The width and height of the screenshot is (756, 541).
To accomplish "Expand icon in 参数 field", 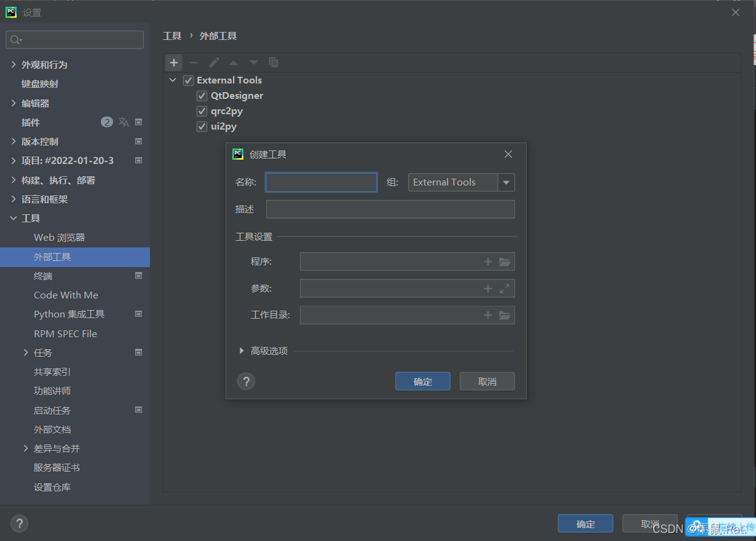I will click(x=505, y=289).
